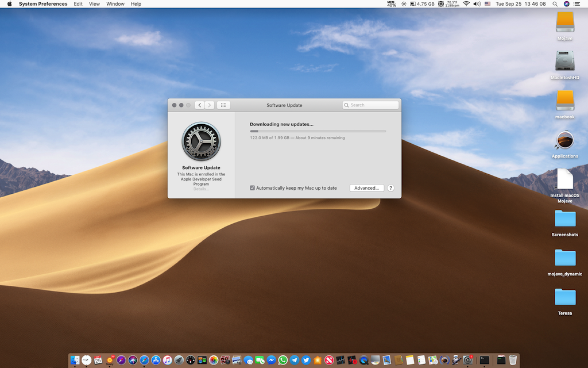The image size is (588, 368).
Task: Open the Help menu
Action: (136, 4)
